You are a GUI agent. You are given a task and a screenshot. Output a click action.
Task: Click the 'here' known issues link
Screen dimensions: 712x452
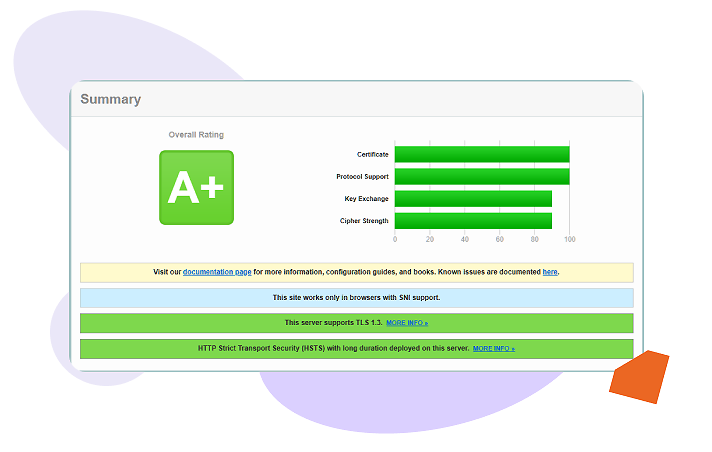pos(550,272)
